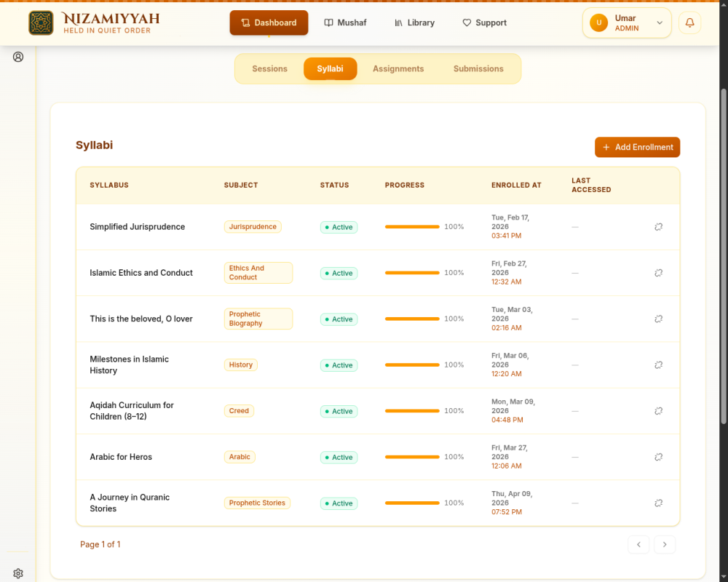Screen dimensions: 728x582
Task: Click sync icon for Milestones in Islamic History
Action: pos(658,365)
